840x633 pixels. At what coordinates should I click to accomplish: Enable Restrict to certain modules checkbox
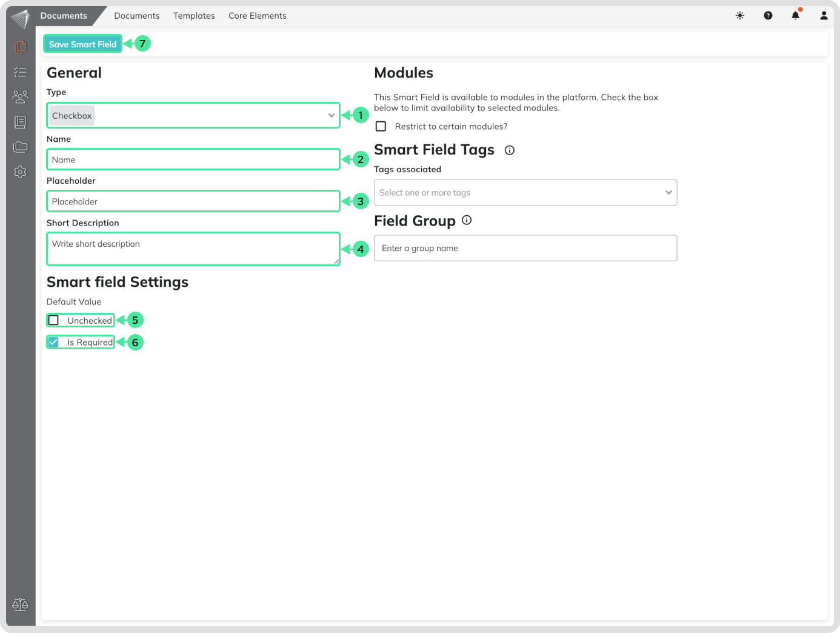(381, 127)
